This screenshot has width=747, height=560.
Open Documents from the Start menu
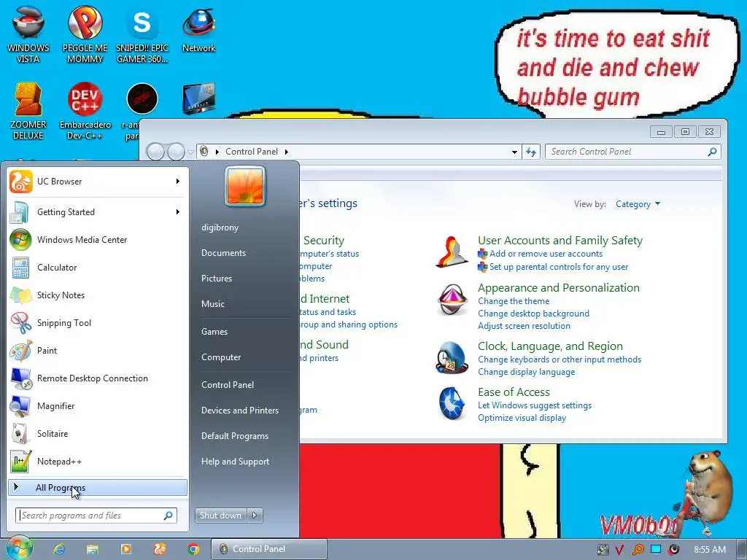point(223,253)
